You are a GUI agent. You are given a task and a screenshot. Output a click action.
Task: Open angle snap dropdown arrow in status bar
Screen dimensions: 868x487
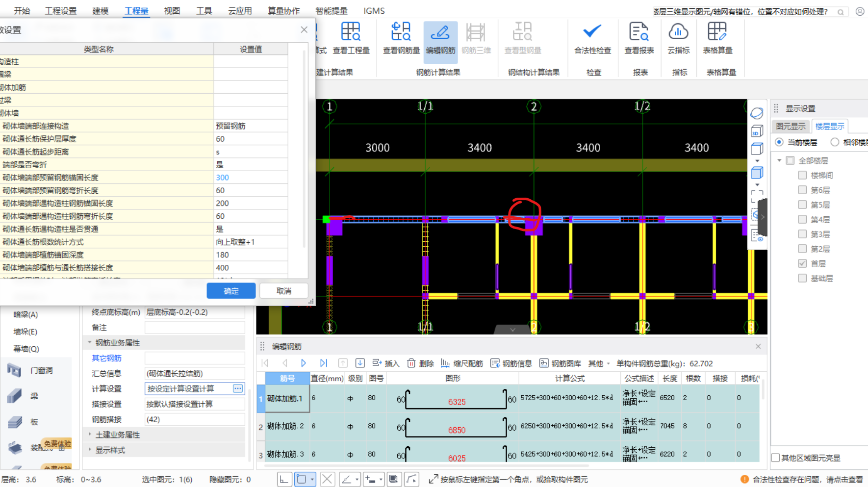coord(357,479)
